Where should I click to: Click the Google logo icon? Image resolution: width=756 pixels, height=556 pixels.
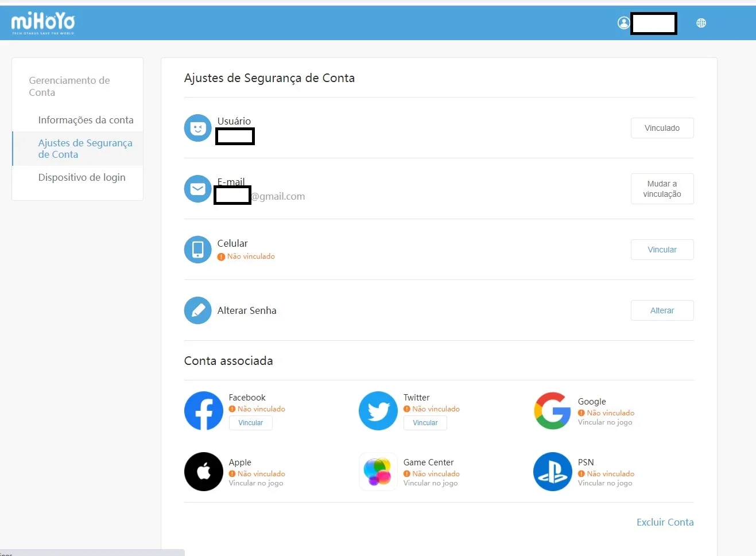click(553, 411)
